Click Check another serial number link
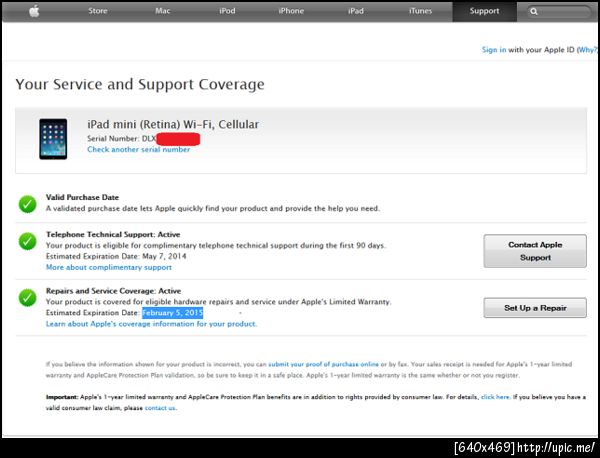The image size is (600, 458). 139,150
